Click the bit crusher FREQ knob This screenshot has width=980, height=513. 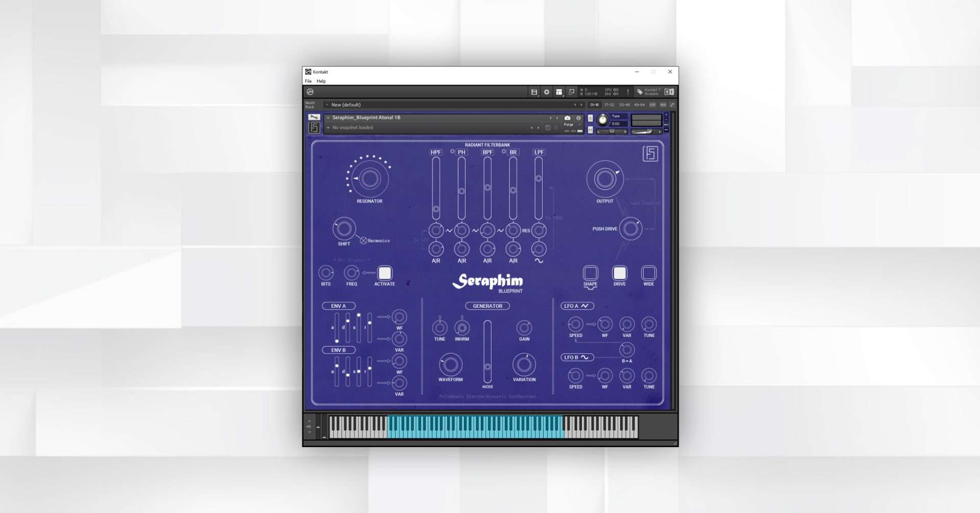[x=352, y=273]
